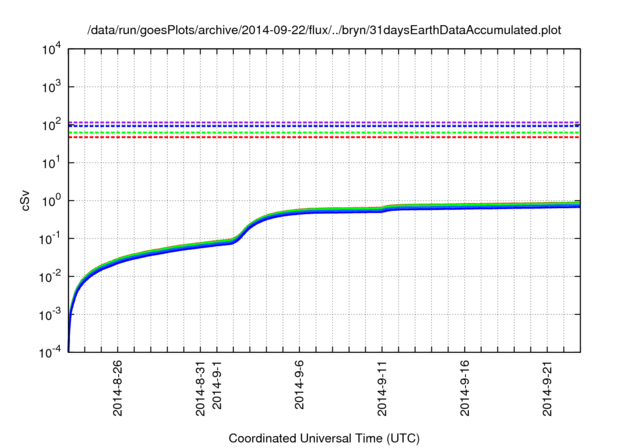Click the 10^-1 y-axis tick label
Image resolution: width=640 pixels, height=448 pixels.
(x=50, y=238)
